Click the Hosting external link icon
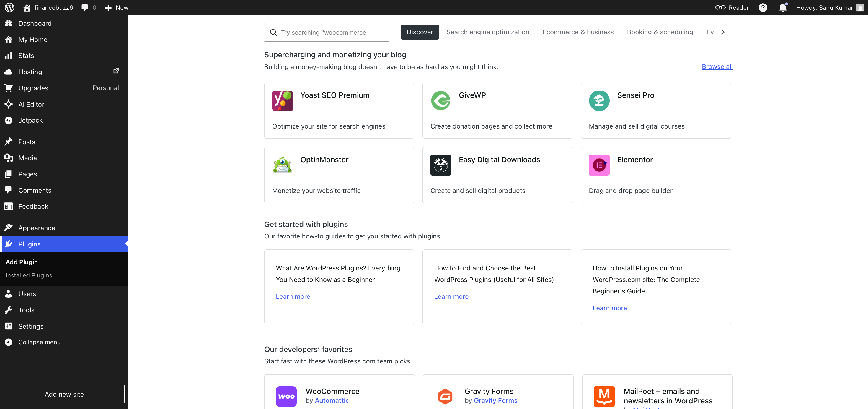This screenshot has height=409, width=868. pyautogui.click(x=116, y=71)
